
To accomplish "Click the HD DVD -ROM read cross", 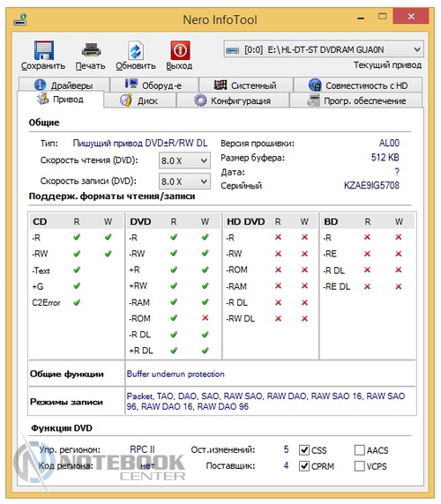I will (278, 270).
